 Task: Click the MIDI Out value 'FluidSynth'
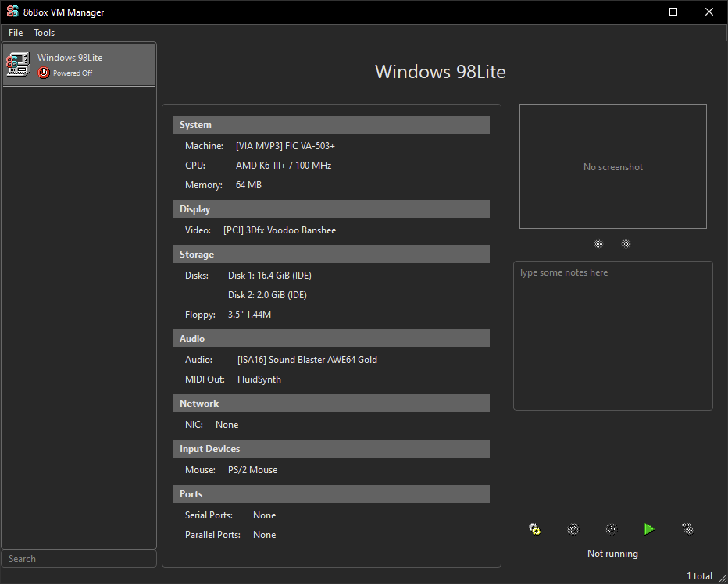[x=259, y=379]
